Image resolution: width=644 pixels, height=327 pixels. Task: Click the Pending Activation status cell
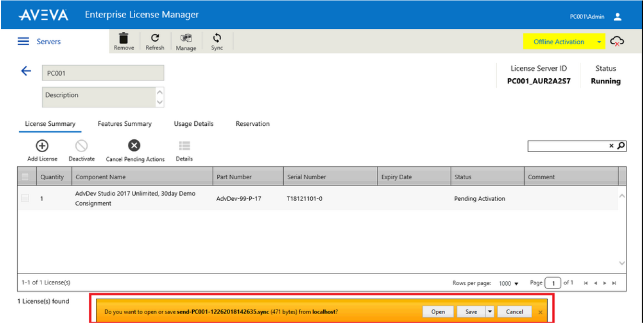480,199
